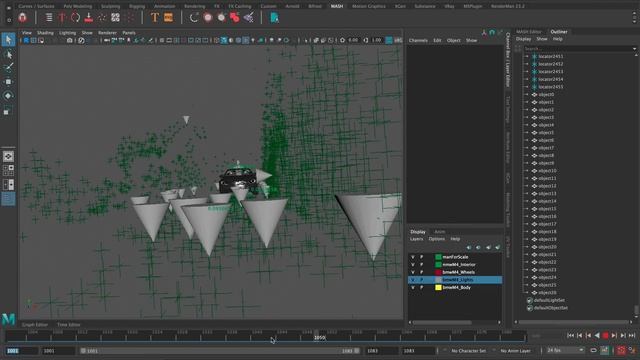Click the green manForScale layer color swatch

[x=438, y=257]
